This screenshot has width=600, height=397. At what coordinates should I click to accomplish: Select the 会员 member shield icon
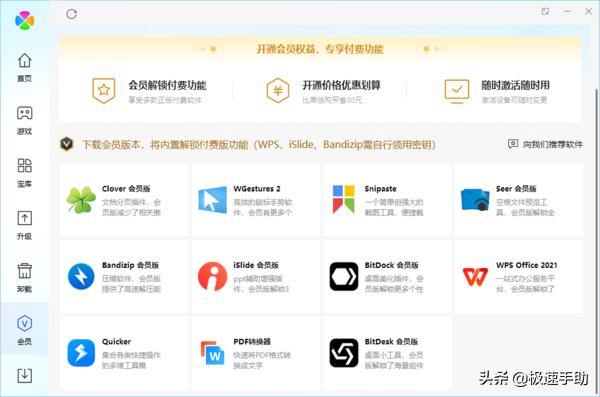24,323
